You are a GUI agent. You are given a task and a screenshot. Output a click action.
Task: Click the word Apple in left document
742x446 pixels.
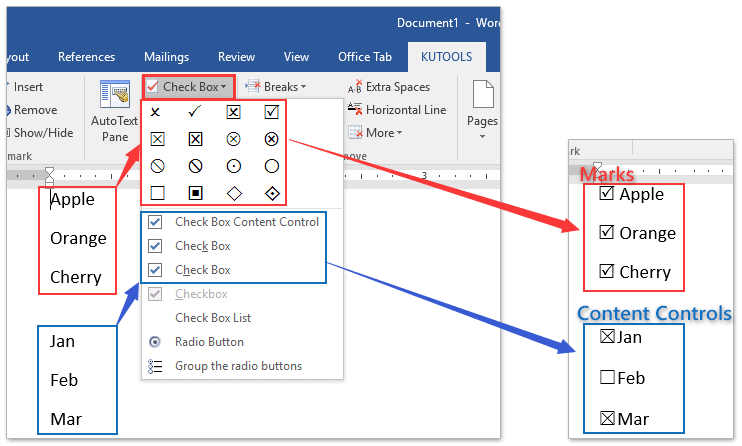72,200
